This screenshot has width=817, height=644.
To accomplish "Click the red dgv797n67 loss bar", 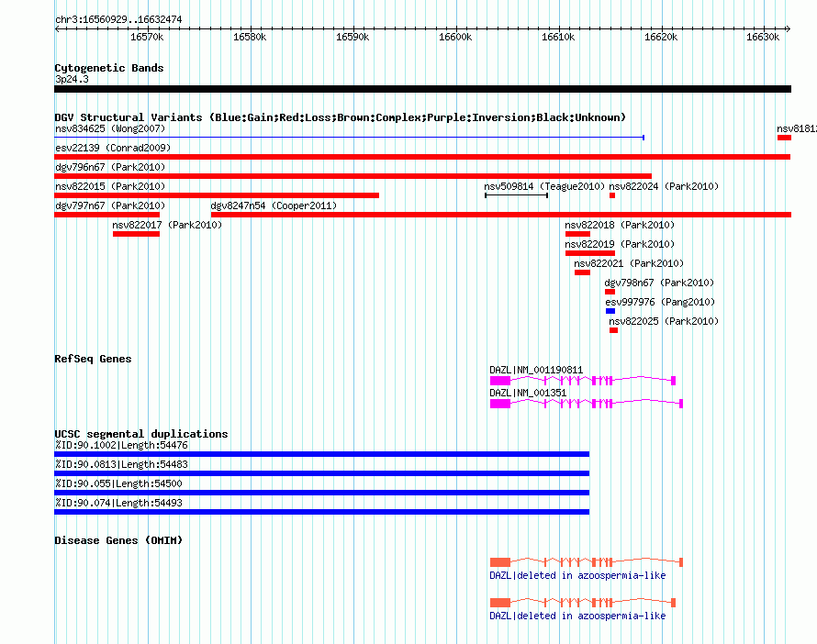I will pyautogui.click(x=106, y=215).
